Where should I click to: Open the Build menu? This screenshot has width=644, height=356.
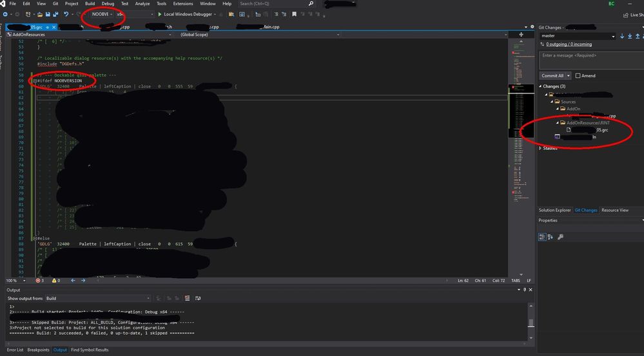[90, 4]
